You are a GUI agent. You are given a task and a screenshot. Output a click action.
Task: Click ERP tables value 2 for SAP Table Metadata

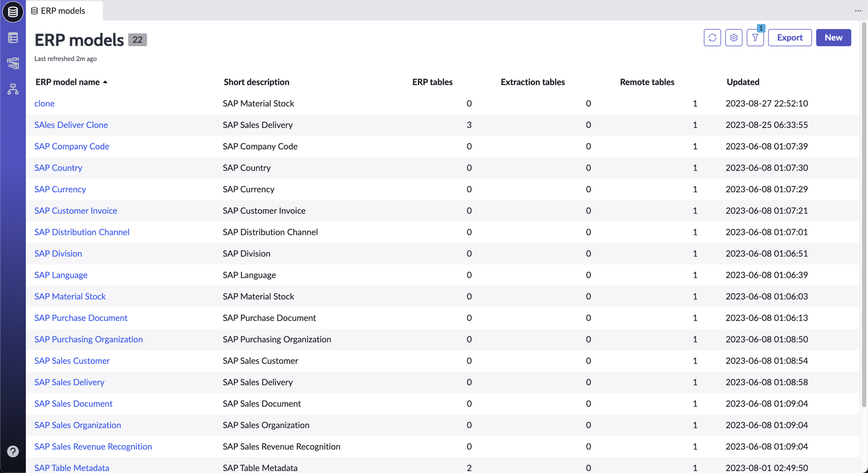coord(469,468)
